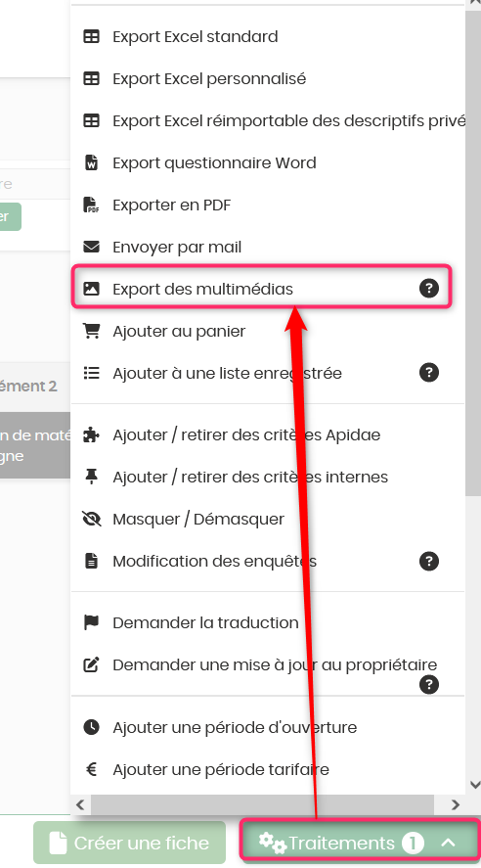481x868 pixels.
Task: Collapse the Traitements menu with chevron
Action: pos(449,843)
